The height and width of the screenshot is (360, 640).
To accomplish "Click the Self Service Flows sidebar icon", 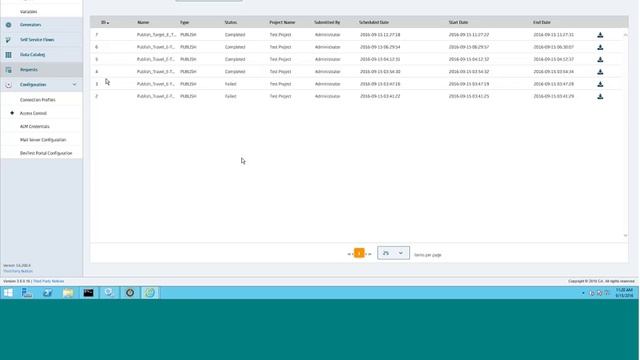I will click(x=9, y=40).
